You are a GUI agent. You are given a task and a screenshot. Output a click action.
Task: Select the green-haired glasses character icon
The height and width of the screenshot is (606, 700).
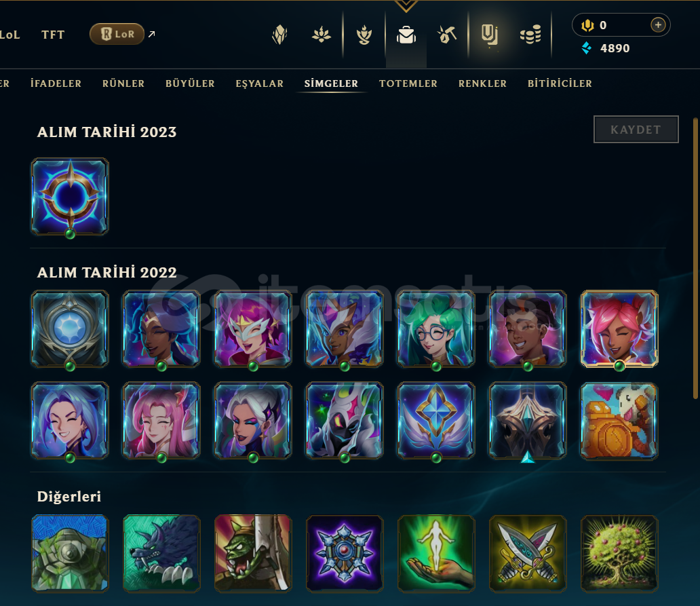click(436, 329)
